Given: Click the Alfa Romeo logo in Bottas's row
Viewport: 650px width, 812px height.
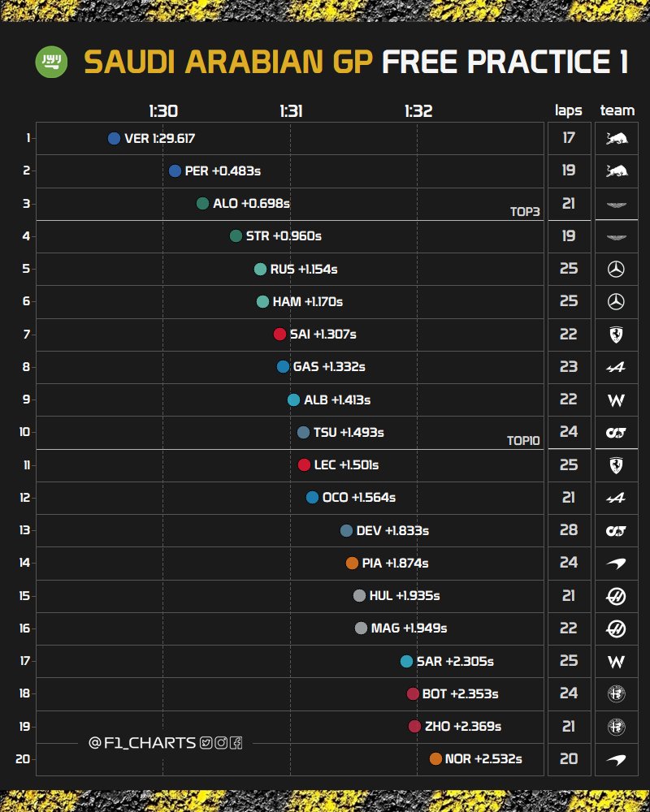Looking at the screenshot, I should [x=617, y=693].
